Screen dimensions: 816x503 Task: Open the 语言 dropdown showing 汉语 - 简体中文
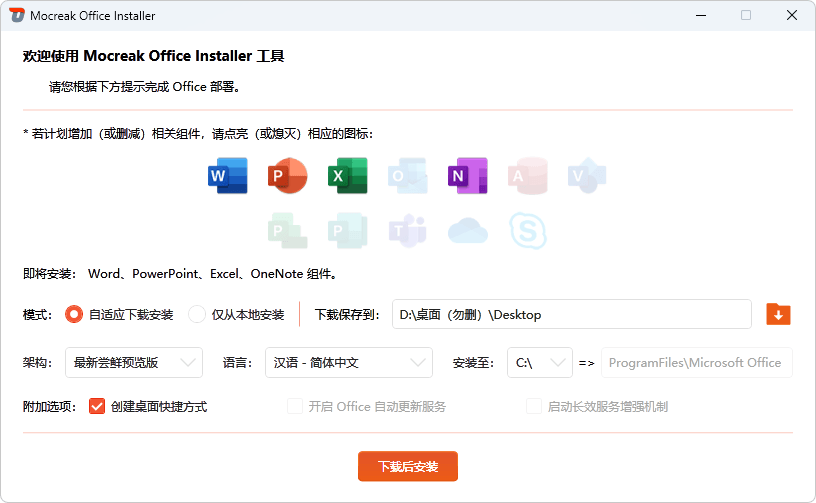point(349,363)
